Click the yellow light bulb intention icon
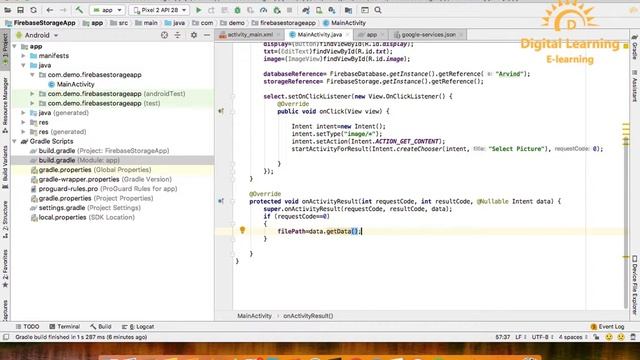 242,230
